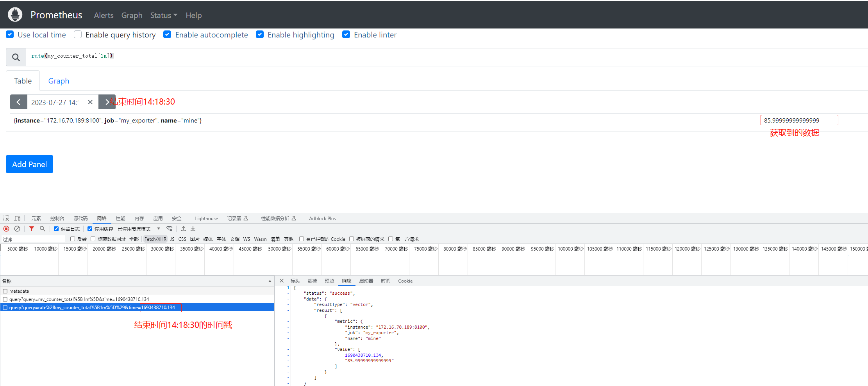Screen dimensions: 868x386
Task: Toggle Enable highlighting checkbox
Action: (260, 34)
